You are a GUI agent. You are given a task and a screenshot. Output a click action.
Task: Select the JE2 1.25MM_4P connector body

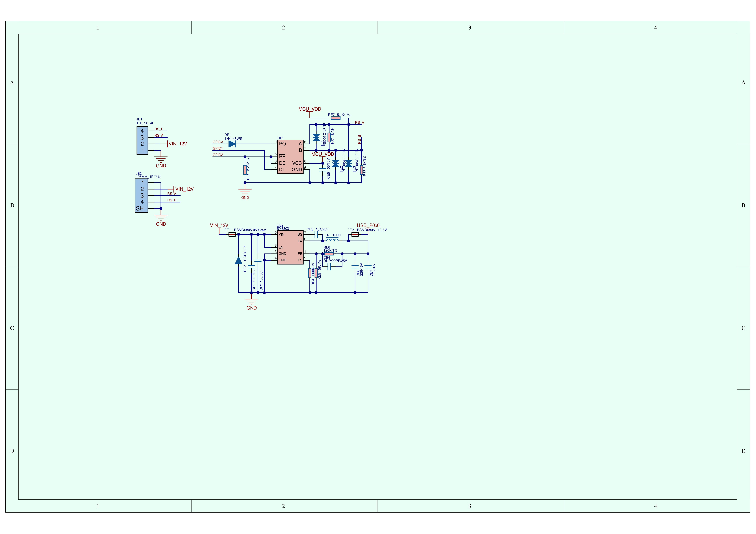[141, 196]
